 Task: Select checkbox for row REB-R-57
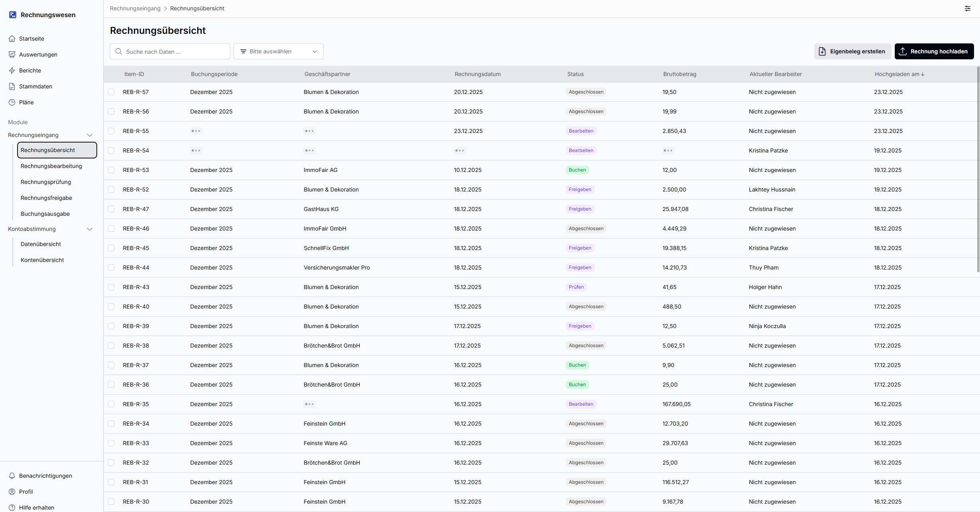(x=111, y=92)
